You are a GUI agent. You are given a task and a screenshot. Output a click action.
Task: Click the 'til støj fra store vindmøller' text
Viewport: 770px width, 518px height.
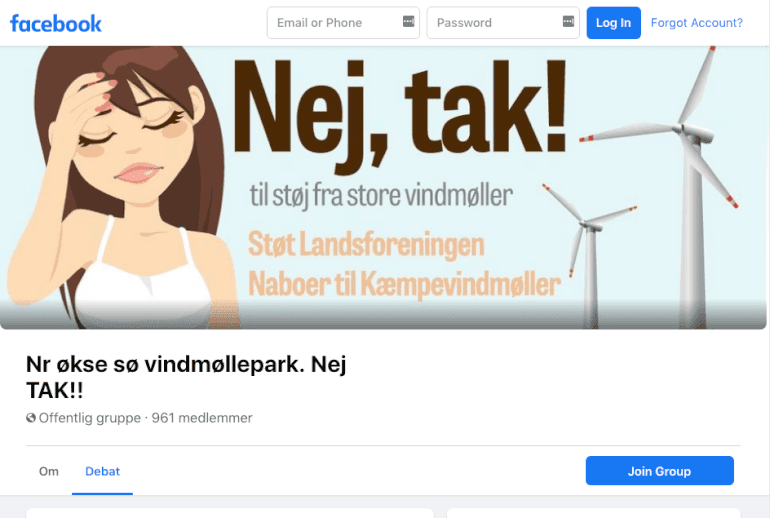coord(381,196)
